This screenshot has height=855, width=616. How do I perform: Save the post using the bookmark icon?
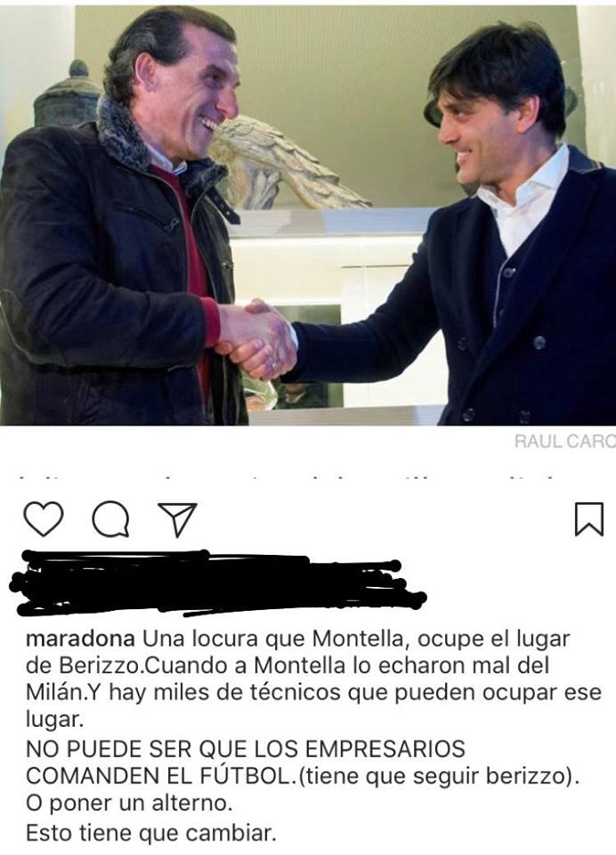(589, 519)
